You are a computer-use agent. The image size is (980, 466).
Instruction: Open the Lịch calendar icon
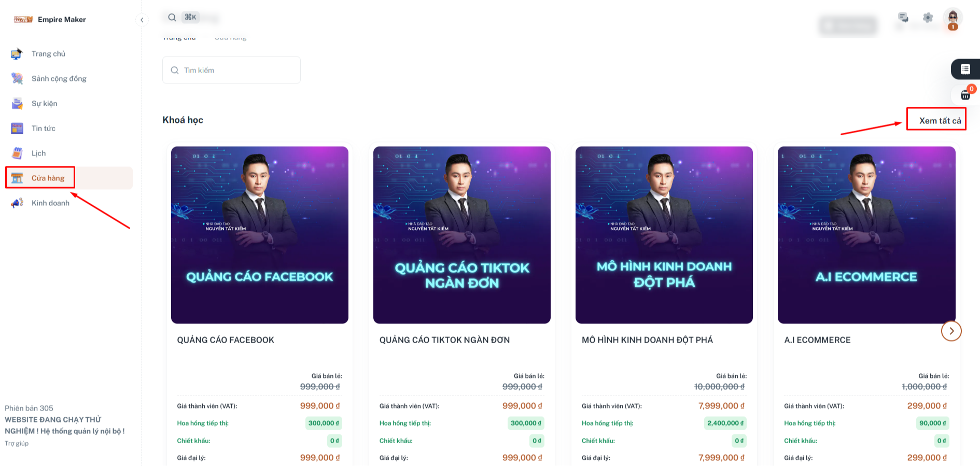click(17, 153)
